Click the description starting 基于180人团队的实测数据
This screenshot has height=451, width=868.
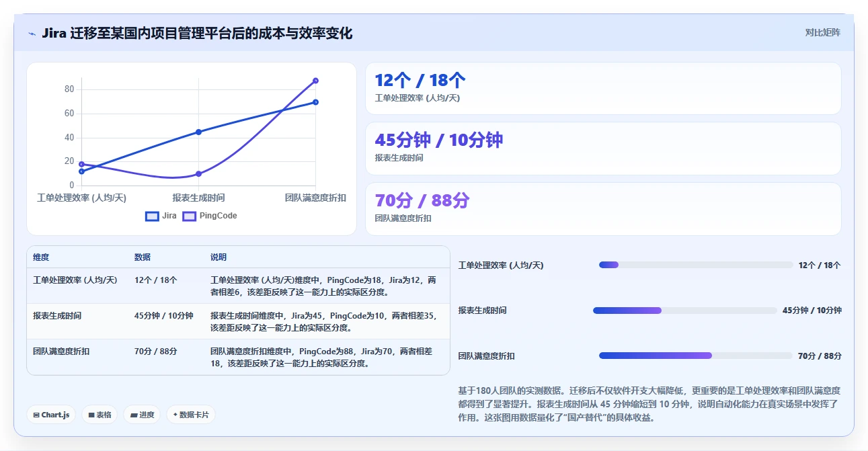[649, 404]
